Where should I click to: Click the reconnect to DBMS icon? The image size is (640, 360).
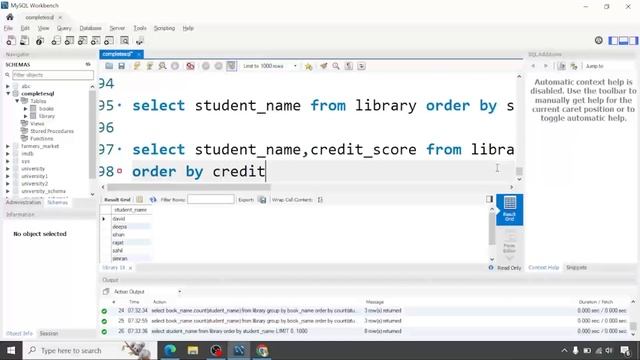pos(140,41)
